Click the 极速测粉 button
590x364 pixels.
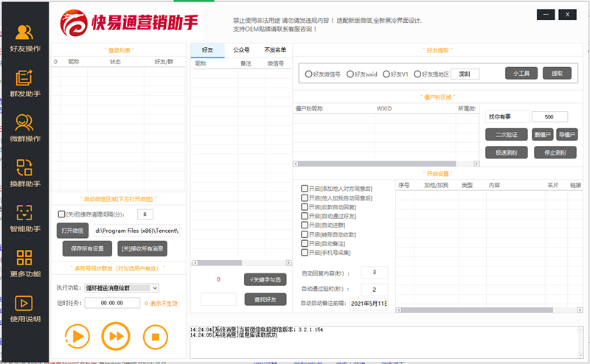point(506,153)
